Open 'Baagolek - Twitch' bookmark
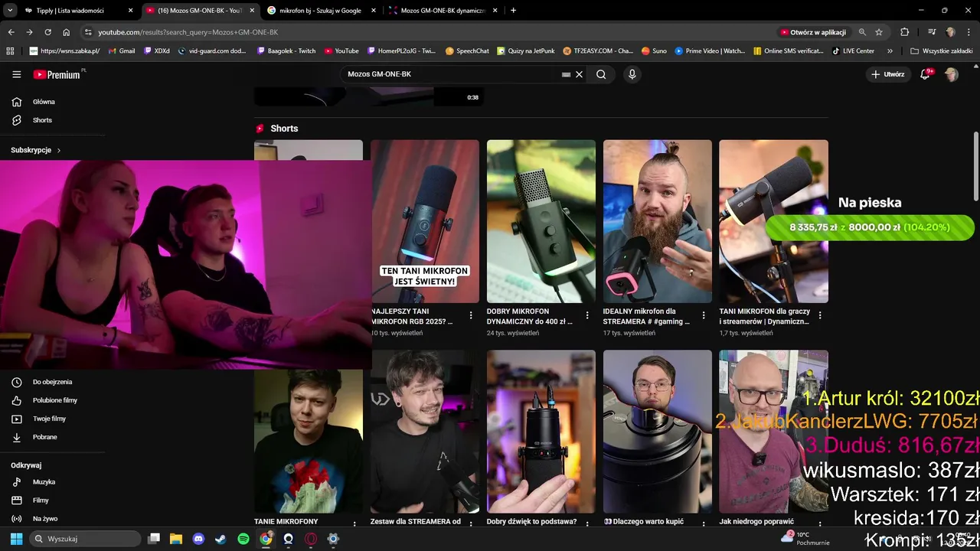 click(286, 51)
